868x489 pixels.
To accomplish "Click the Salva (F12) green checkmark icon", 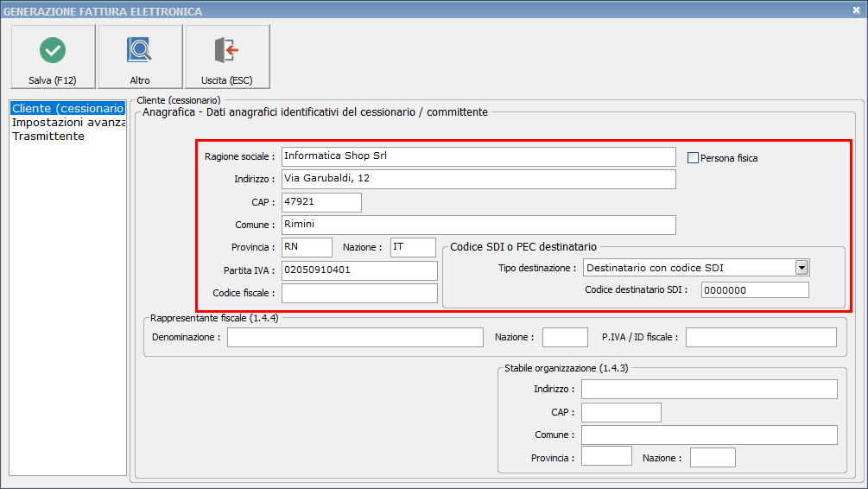I will 53,50.
